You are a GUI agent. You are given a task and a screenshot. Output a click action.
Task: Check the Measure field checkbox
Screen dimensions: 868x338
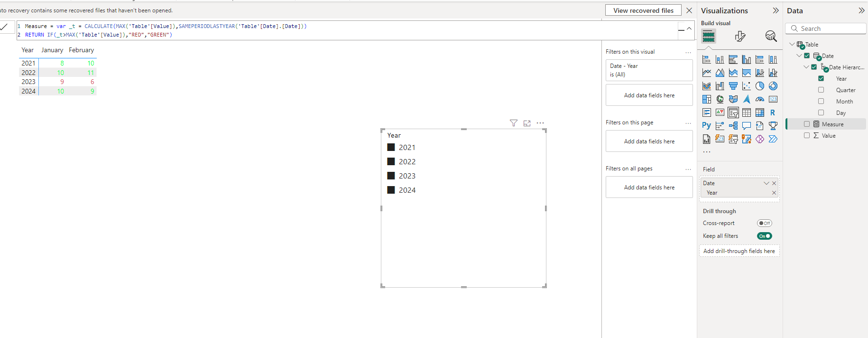(x=807, y=124)
